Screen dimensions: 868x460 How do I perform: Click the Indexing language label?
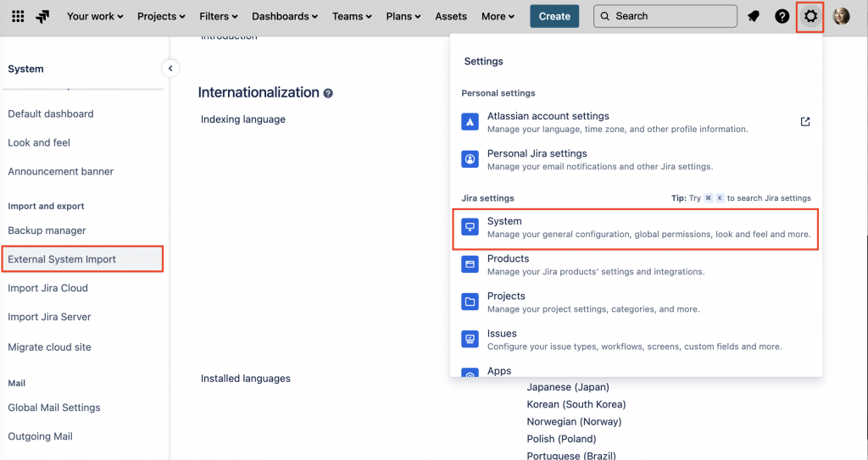(243, 119)
